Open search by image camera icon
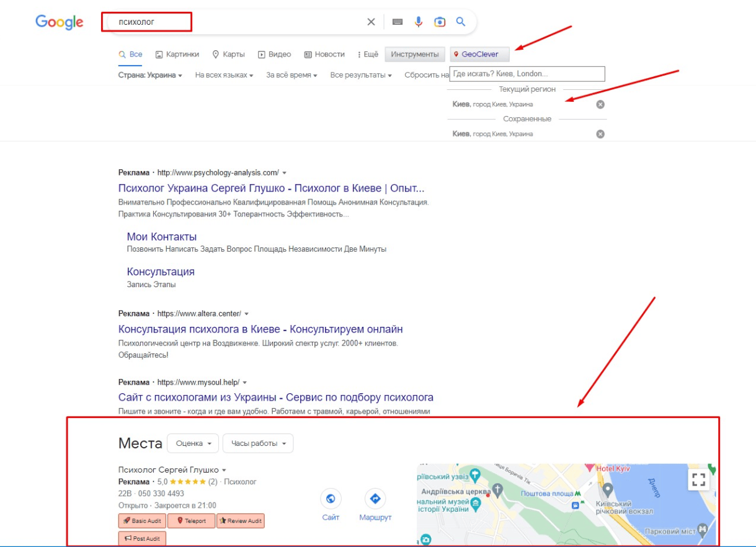Image resolution: width=756 pixels, height=547 pixels. (x=440, y=22)
